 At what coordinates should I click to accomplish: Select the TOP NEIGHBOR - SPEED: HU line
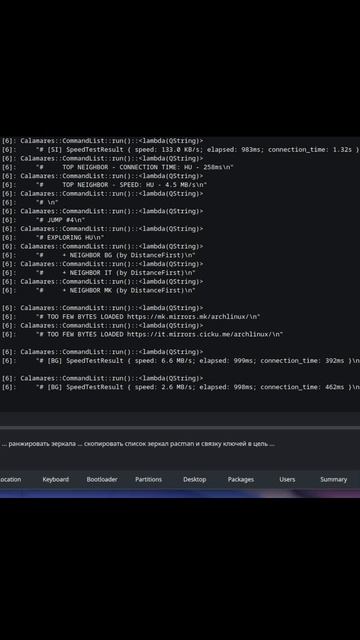click(104, 184)
